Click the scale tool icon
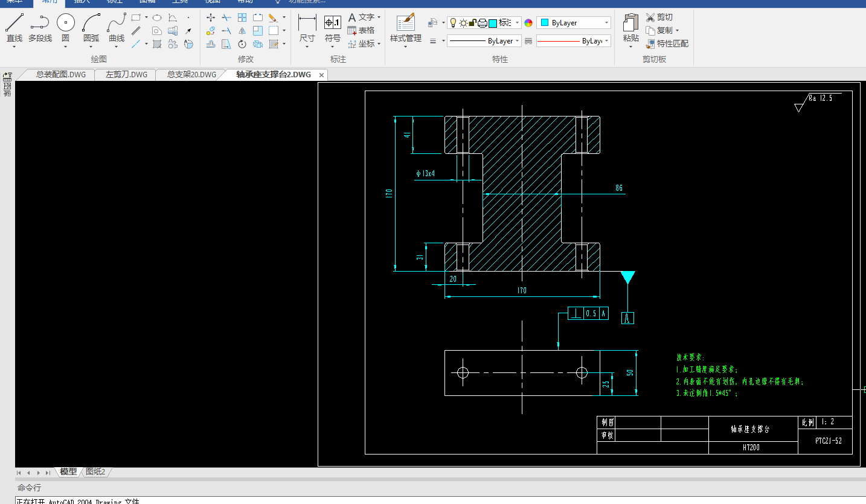The width and height of the screenshot is (866, 504). pos(258,31)
